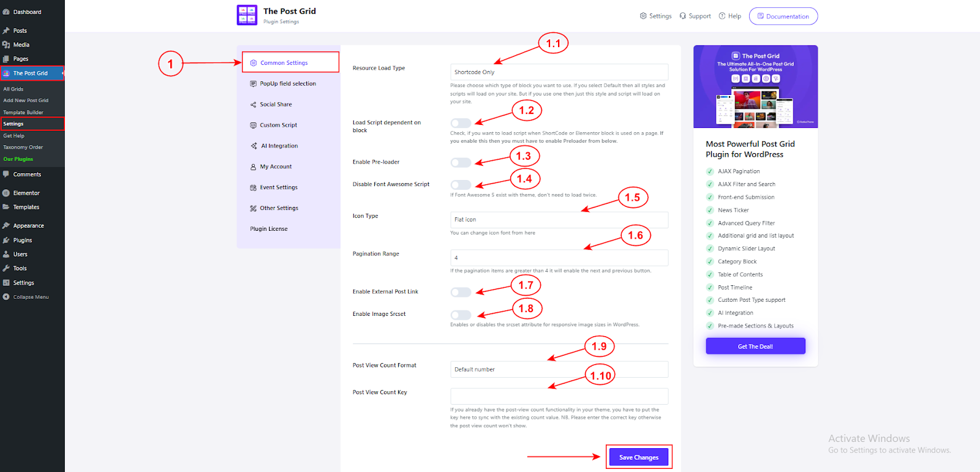Click the Elementor icon in sidebar
Screen dimensions: 980x472
pos(6,193)
